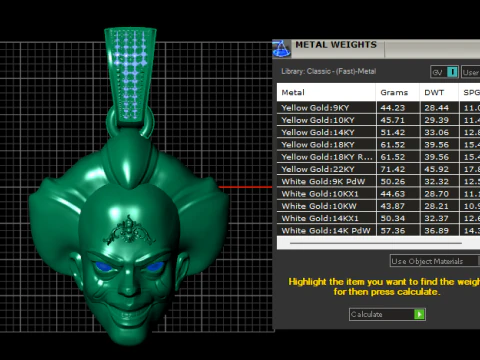Click the Library: Classic - (Fast)-Metal label
480x360 pixels.
tap(328, 71)
